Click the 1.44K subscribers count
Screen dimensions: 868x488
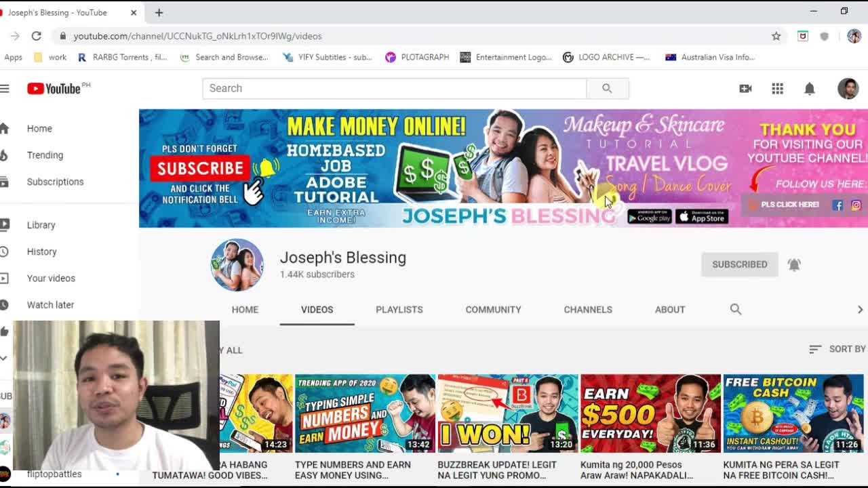click(x=317, y=274)
